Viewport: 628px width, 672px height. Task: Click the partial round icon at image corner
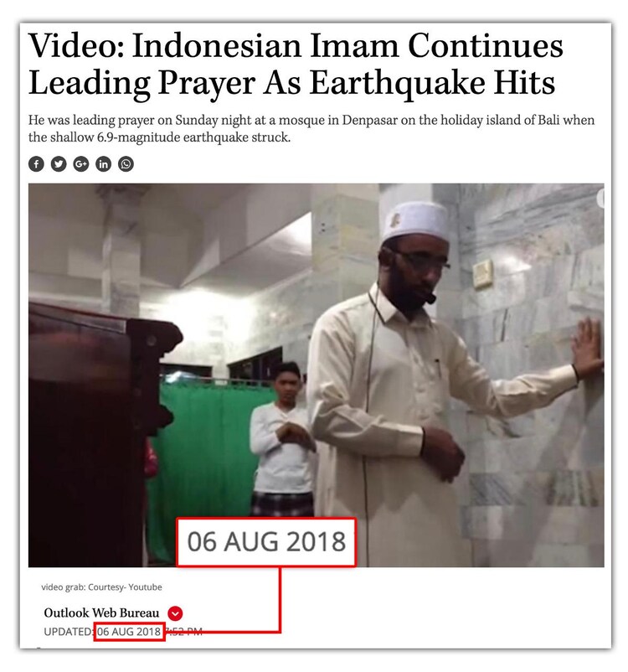(600, 199)
